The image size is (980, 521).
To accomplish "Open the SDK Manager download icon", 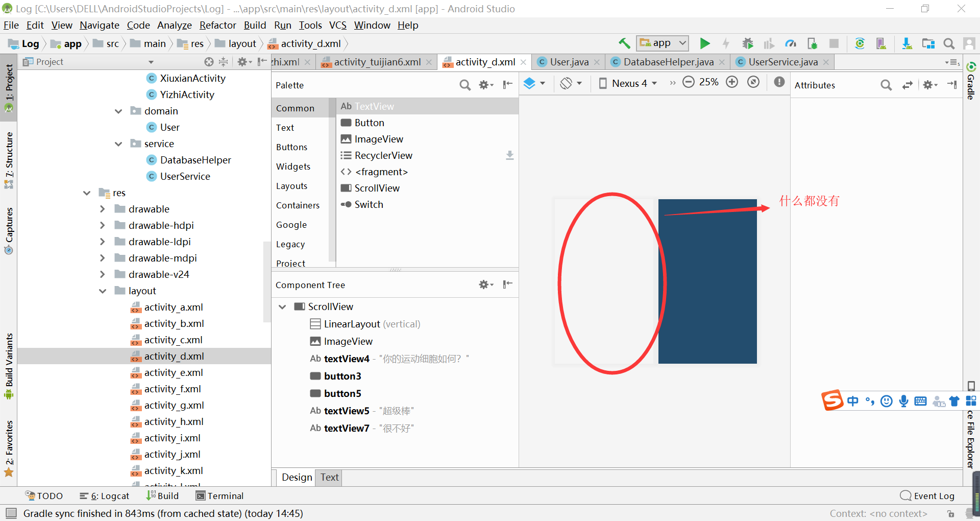I will (906, 43).
